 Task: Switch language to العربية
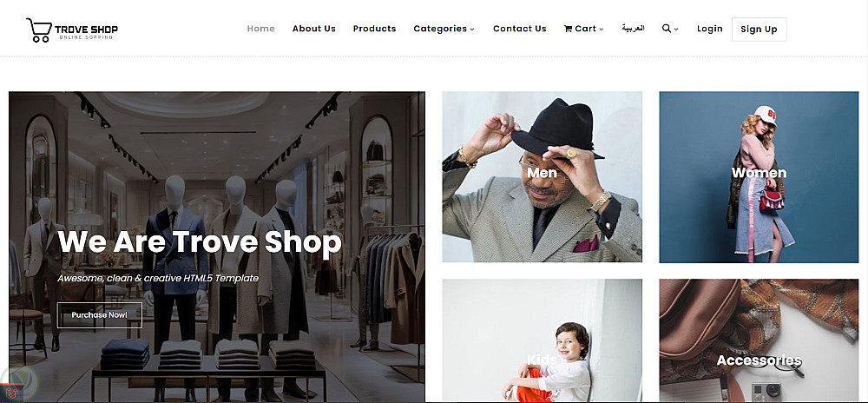(x=633, y=29)
